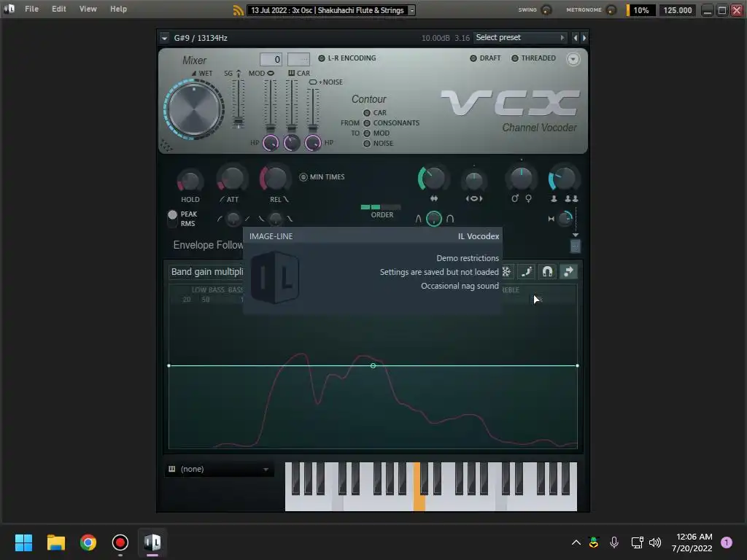The image size is (747, 560).
Task: Open File Explorer from the taskbar
Action: click(56, 542)
